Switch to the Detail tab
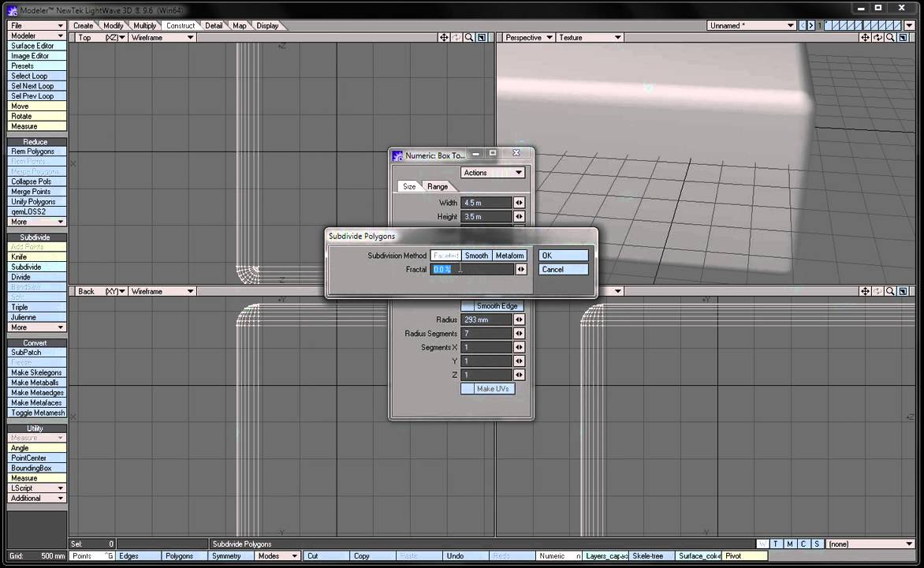Viewport: 924px width, 568px height. point(214,25)
